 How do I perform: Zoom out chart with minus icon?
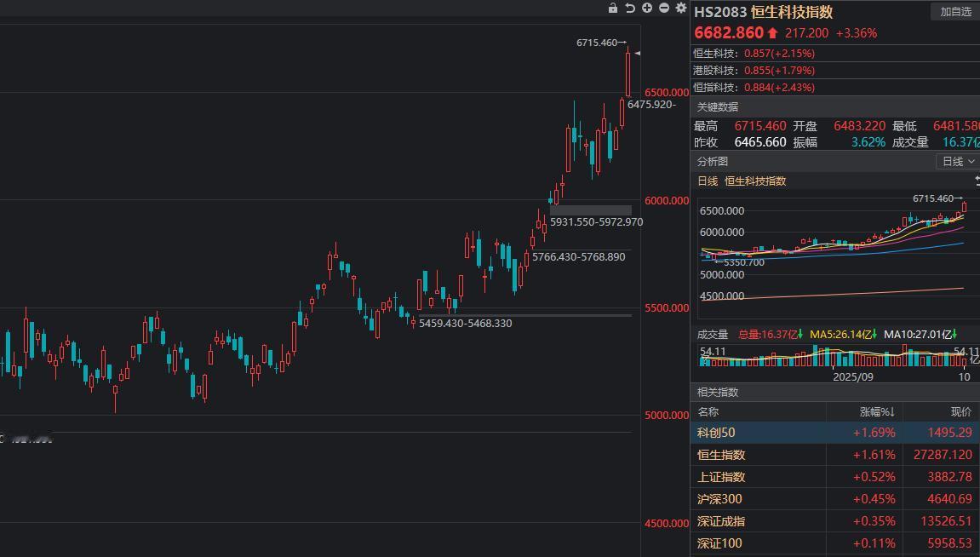(664, 8)
